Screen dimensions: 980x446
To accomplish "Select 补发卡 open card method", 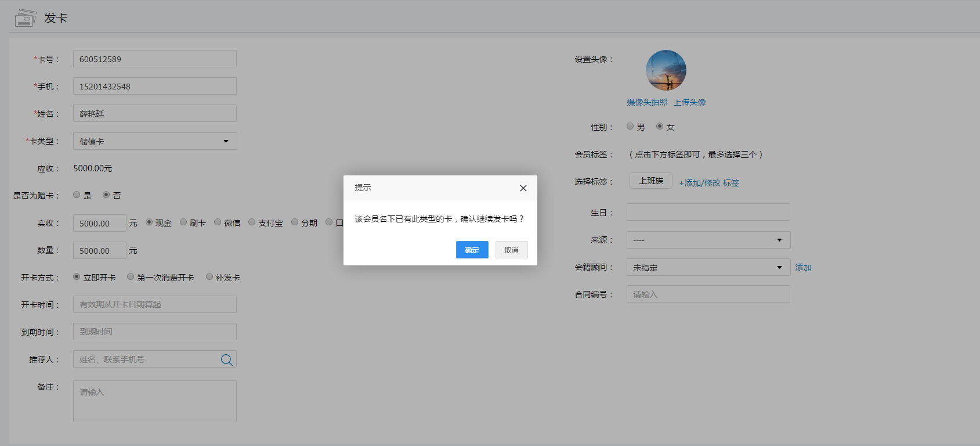I will click(x=209, y=277).
